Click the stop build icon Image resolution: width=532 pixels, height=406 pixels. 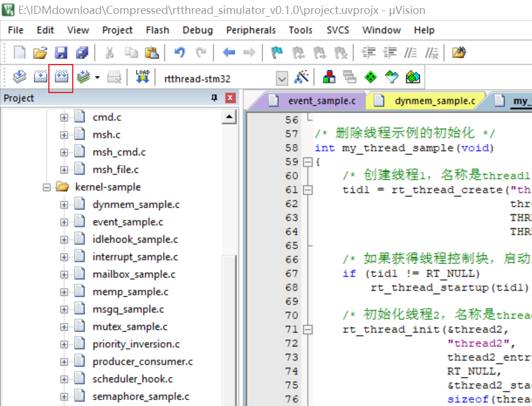click(114, 77)
